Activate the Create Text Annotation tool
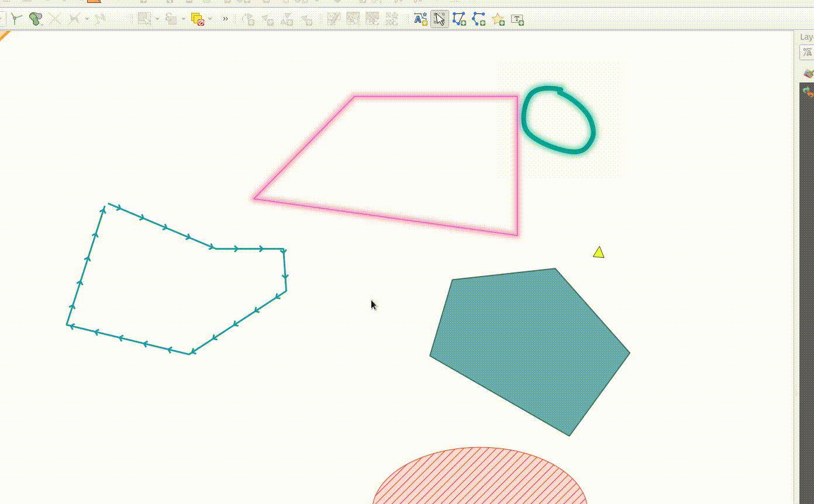 point(518,19)
